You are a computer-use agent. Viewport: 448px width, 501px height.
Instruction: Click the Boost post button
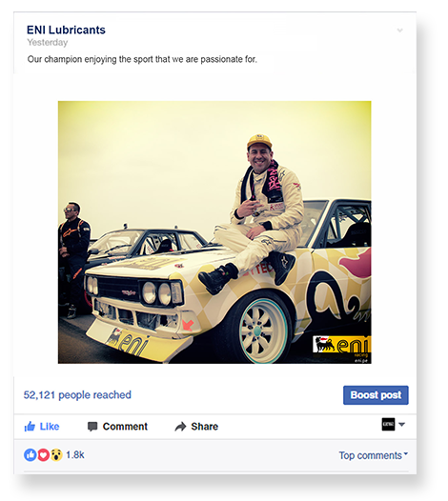pos(376,395)
